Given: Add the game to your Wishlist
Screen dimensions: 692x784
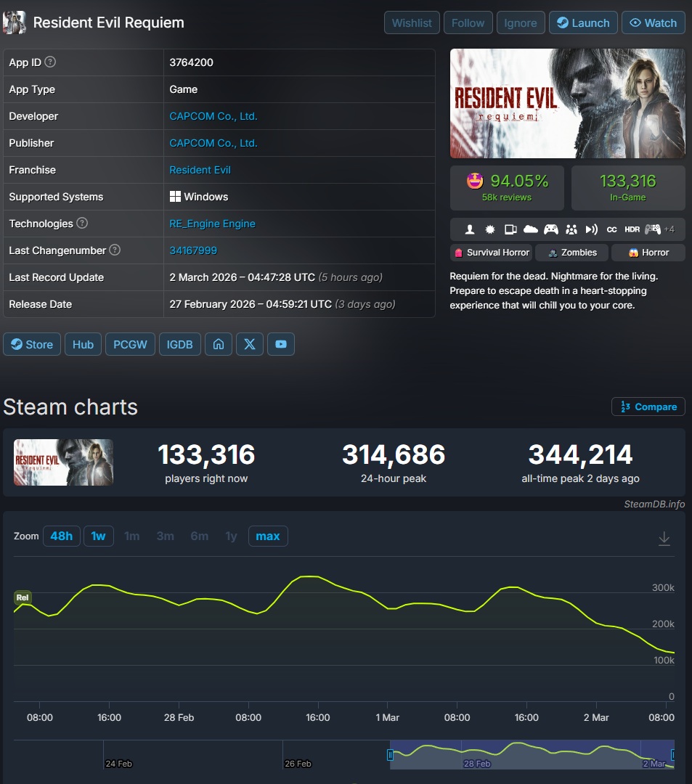Looking at the screenshot, I should click(x=411, y=23).
